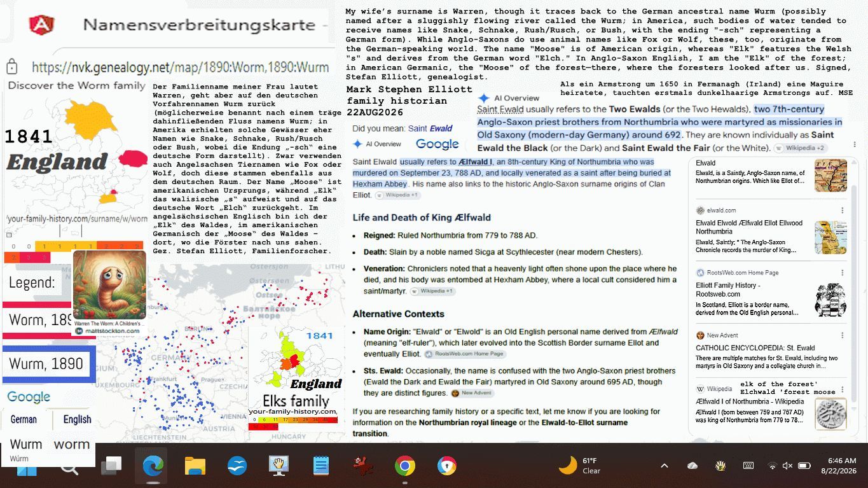Viewport: 868px width, 488px height.
Task: Click the padlock icon before the nvk.genealogy.net URL
Action: pos(11,67)
